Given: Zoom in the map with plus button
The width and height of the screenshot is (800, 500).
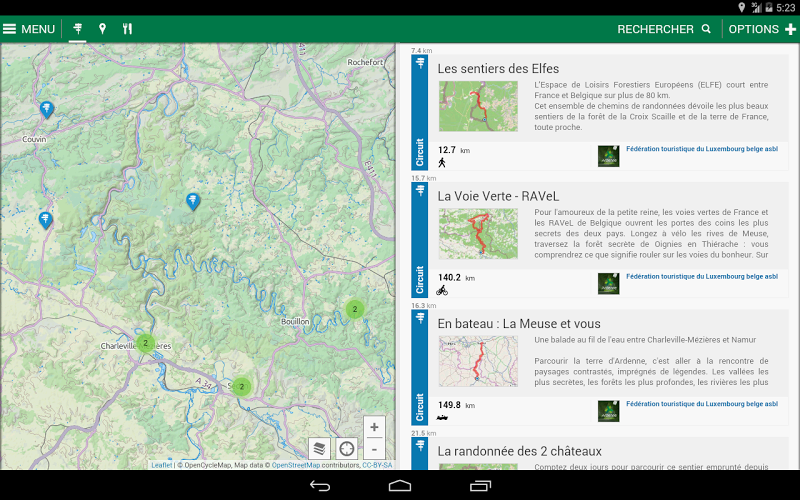Looking at the screenshot, I should pos(374,427).
